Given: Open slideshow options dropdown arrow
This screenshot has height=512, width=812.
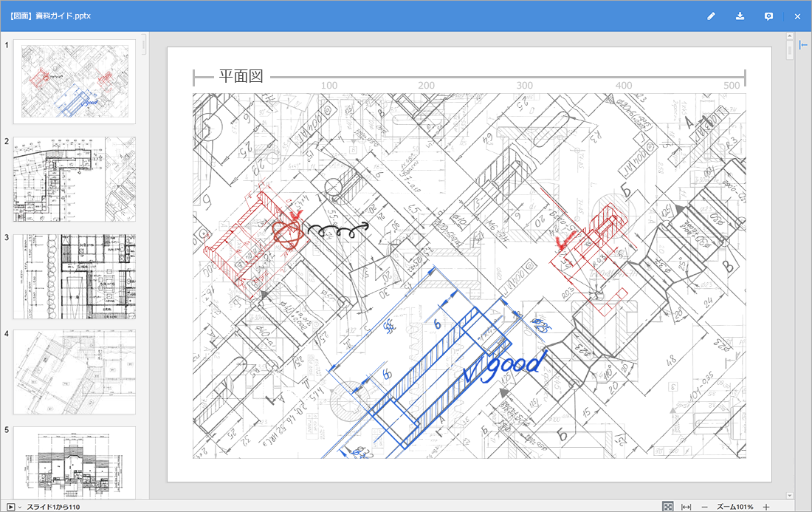Looking at the screenshot, I should click(x=20, y=507).
